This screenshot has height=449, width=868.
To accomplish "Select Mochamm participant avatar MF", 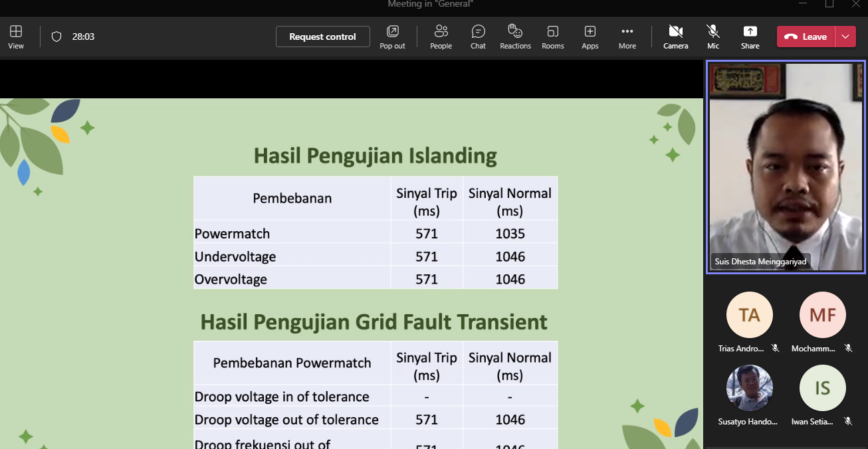I will 822,315.
